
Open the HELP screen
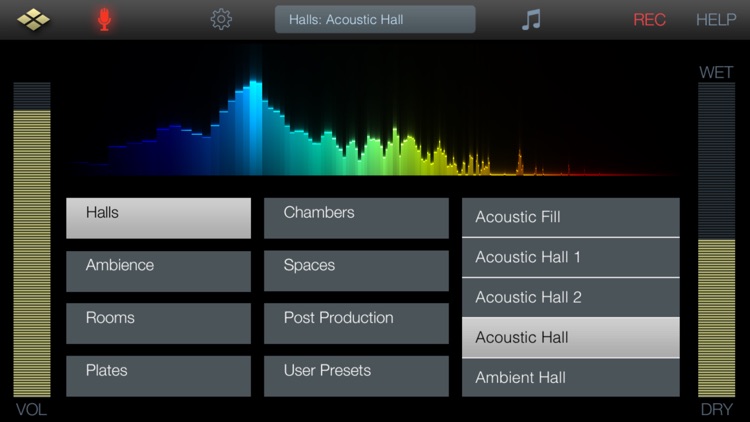716,20
